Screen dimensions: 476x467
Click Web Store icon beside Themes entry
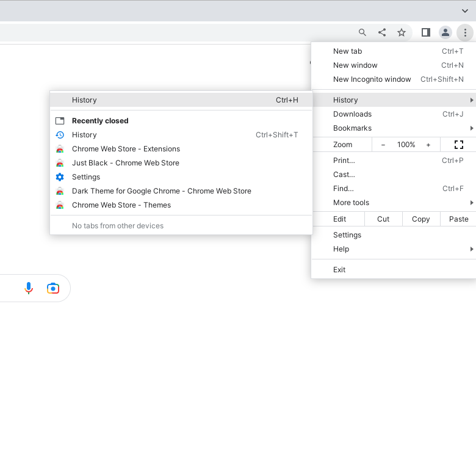coord(60,205)
